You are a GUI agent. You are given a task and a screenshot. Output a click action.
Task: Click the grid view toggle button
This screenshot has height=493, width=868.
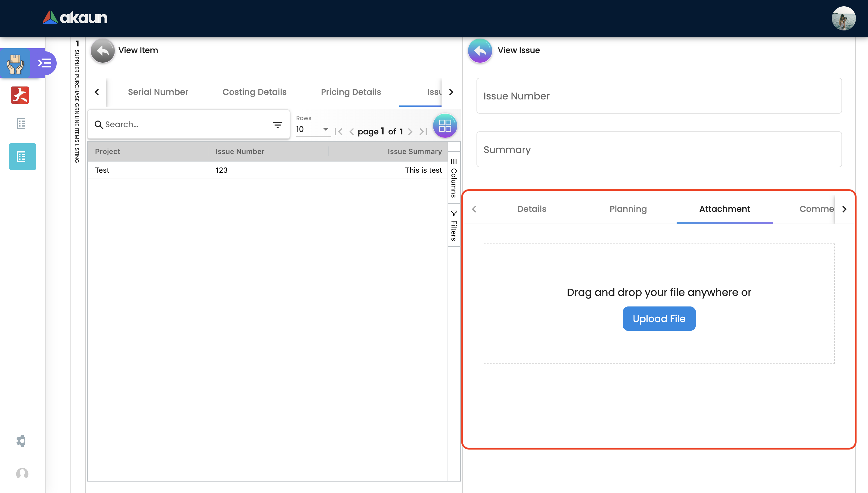click(445, 126)
